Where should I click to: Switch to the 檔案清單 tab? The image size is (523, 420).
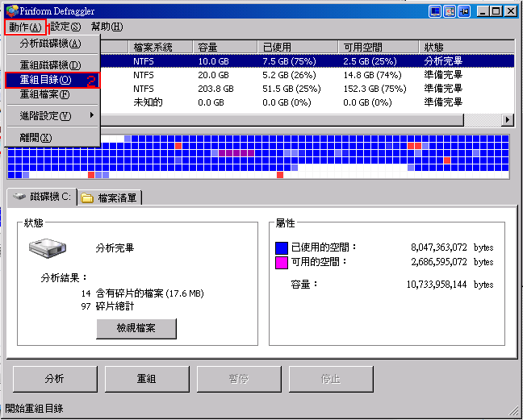[x=110, y=198]
